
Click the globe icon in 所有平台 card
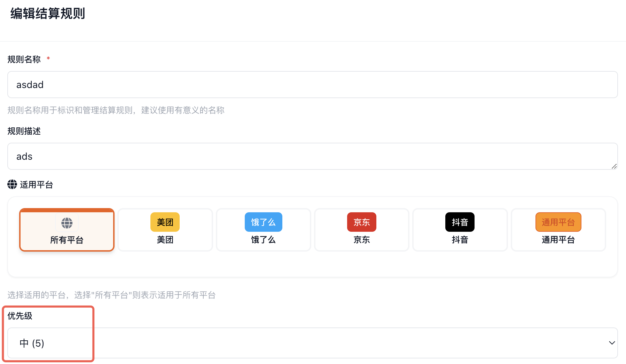click(x=67, y=223)
